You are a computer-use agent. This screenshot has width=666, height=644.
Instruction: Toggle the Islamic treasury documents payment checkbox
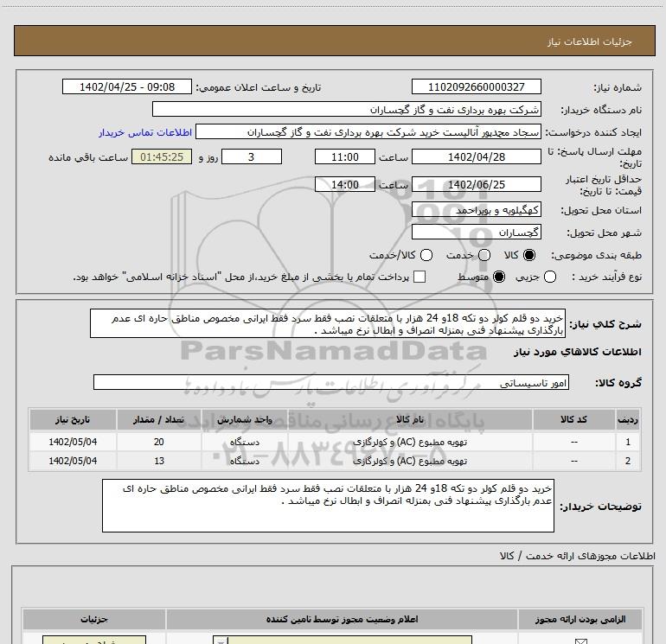[x=419, y=277]
